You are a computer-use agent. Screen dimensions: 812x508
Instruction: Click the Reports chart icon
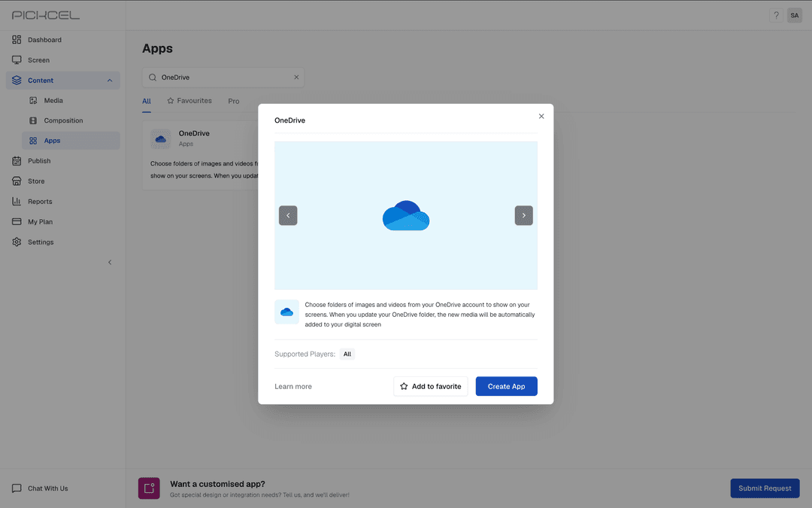(x=17, y=201)
